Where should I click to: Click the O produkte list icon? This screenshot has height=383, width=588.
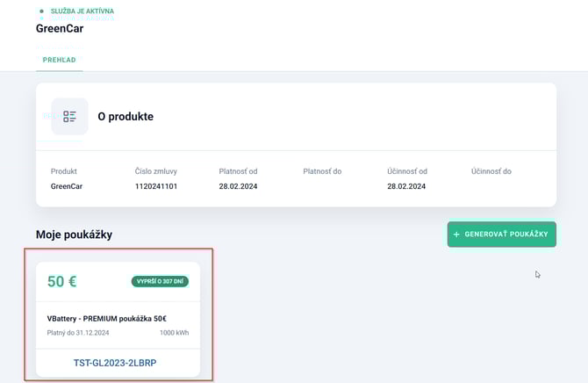[x=69, y=117]
